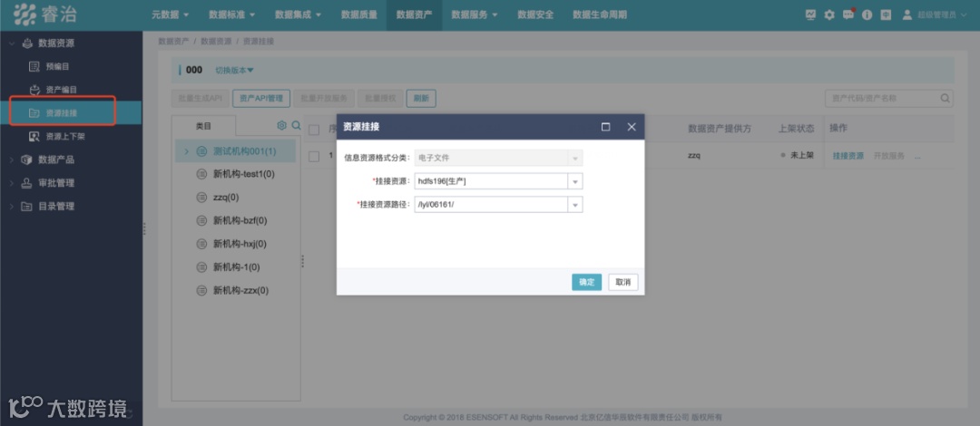This screenshot has width=980, height=426.
Task: Select the 新机构-1(0) tree item
Action: tap(236, 267)
